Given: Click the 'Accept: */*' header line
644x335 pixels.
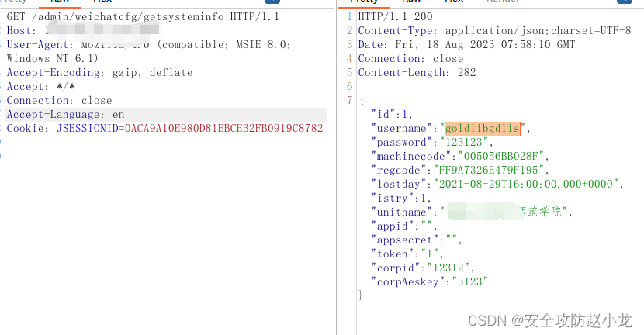Looking at the screenshot, I should [41, 87].
